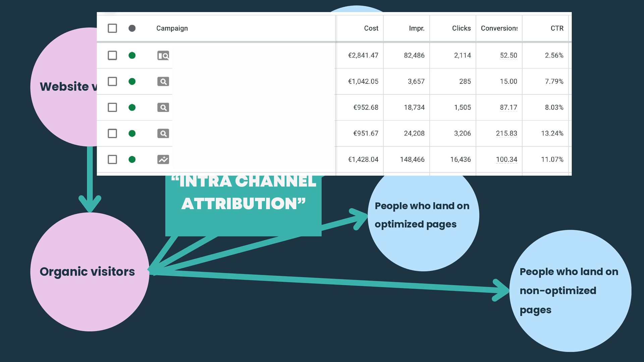Click the Performance Max icon in last row
Viewport: 644px width, 362px height.
click(x=163, y=160)
